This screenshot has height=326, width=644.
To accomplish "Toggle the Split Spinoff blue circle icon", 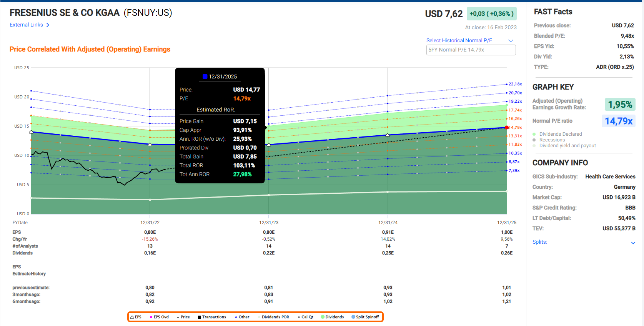I will [353, 317].
